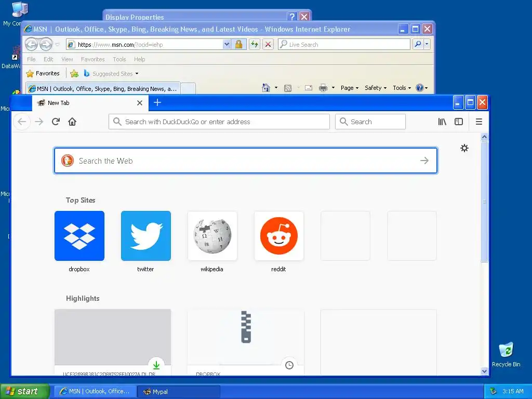Click Internet Explorer forward button
Image resolution: width=532 pixels, height=399 pixels.
(46, 44)
